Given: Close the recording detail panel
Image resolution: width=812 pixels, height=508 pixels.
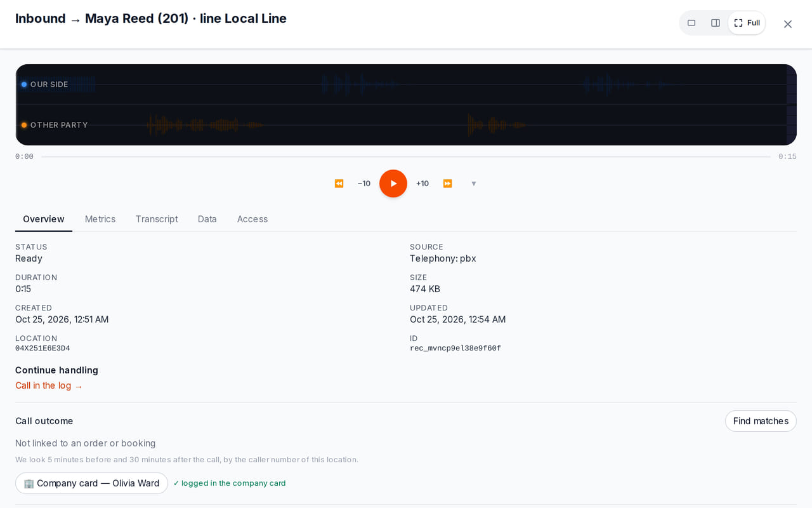Looking at the screenshot, I should pos(788,24).
